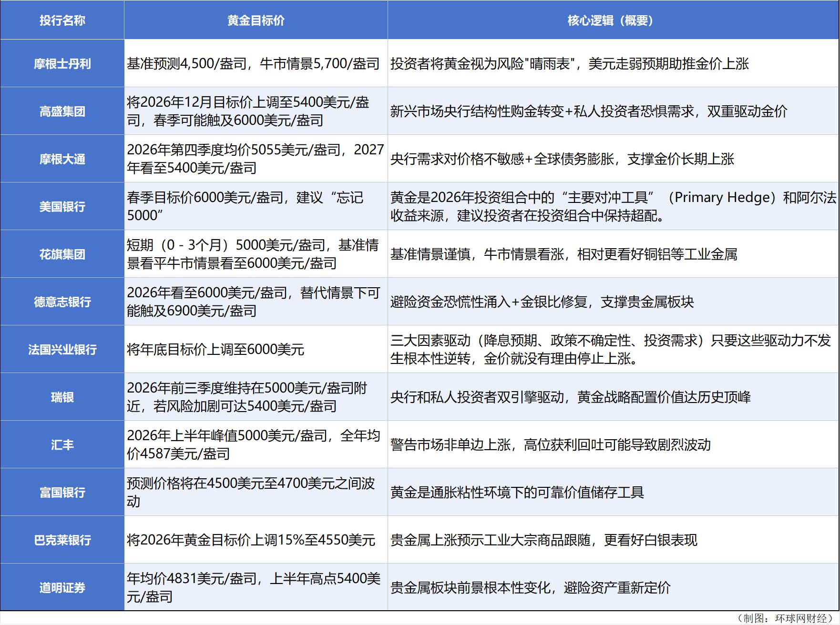Click the 汇丰 row label
This screenshot has width=840, height=625.
[x=62, y=444]
